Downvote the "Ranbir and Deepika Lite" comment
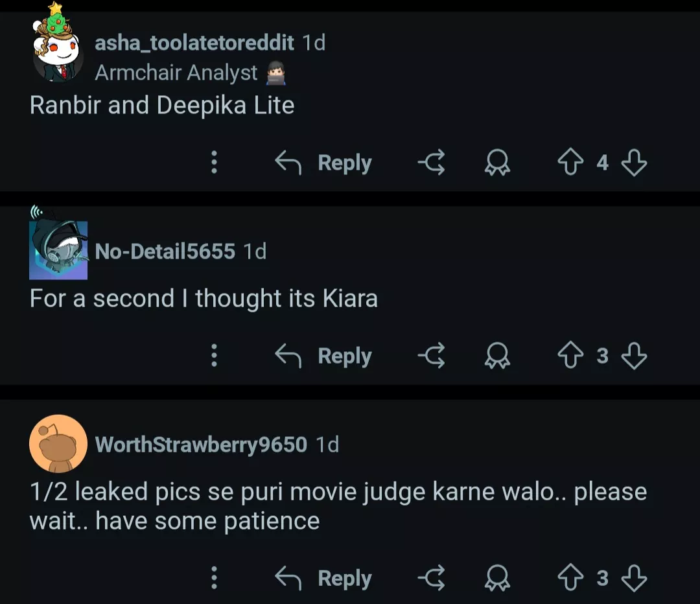 pos(635,163)
